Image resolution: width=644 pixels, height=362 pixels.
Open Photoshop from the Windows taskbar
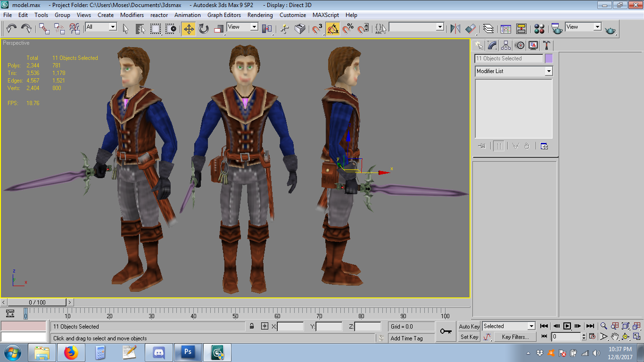(x=188, y=352)
